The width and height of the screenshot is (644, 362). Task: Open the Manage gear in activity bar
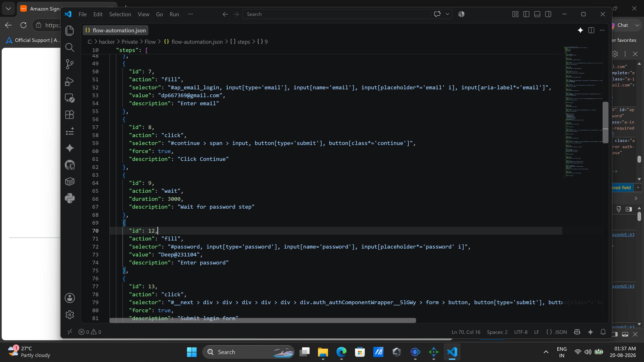click(x=69, y=315)
